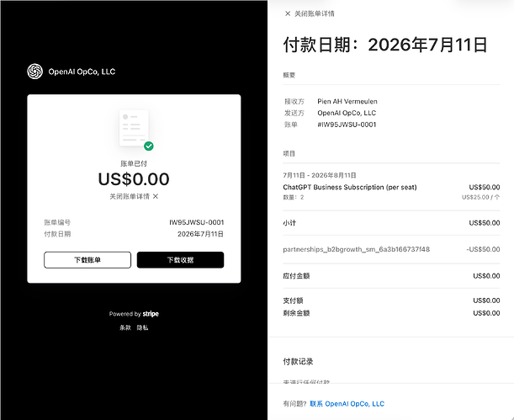
Task: Click the top 关闭账单详情 label
Action: tap(315, 13)
